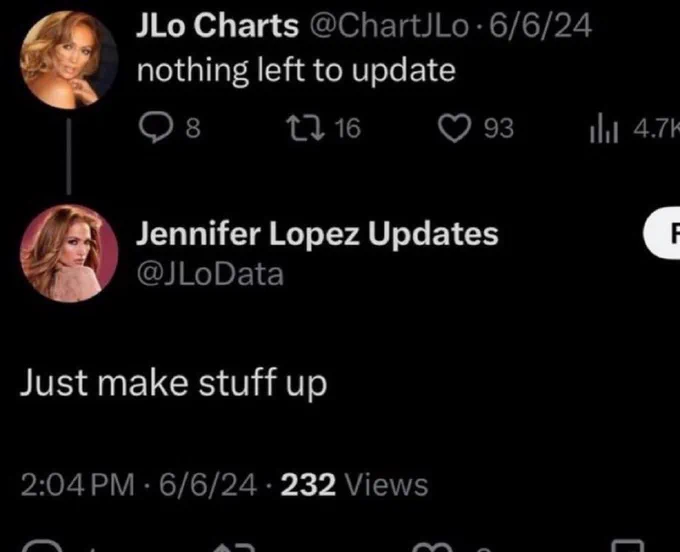This screenshot has height=552, width=680.
Task: Bookmark the 'Just make stuff up' tweet
Action: pyautogui.click(x=628, y=545)
